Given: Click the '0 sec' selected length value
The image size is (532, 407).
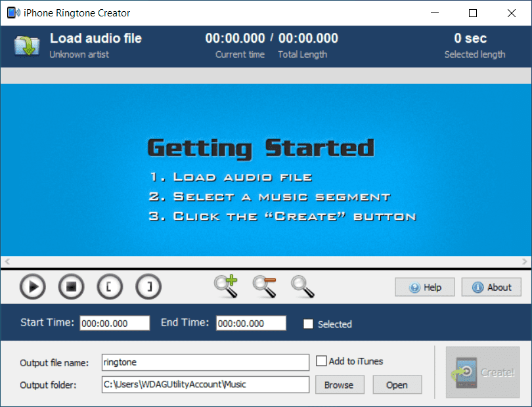Looking at the screenshot, I should click(x=470, y=38).
